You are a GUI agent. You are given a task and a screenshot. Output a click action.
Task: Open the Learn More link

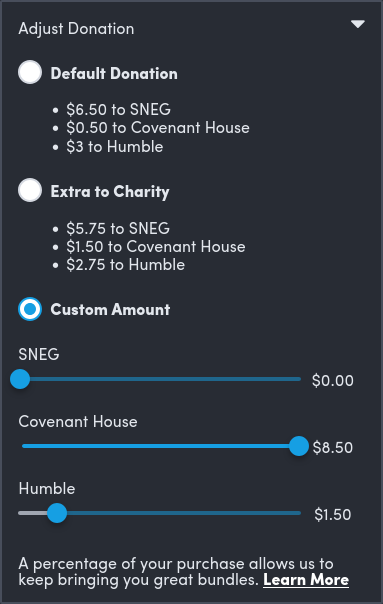point(306,580)
